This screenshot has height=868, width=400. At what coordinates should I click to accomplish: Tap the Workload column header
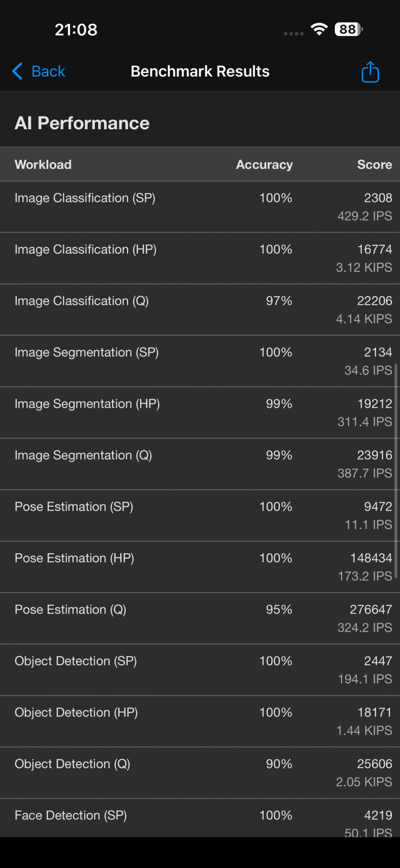43,165
